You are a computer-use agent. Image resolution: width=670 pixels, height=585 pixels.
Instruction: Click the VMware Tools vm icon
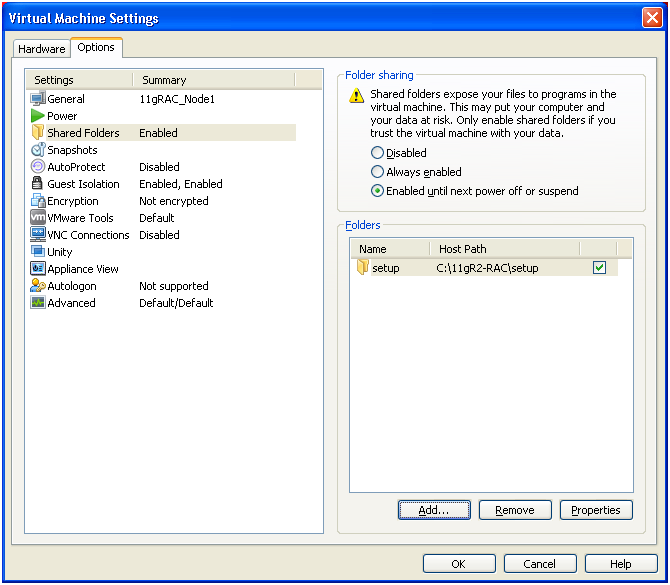pos(38,218)
